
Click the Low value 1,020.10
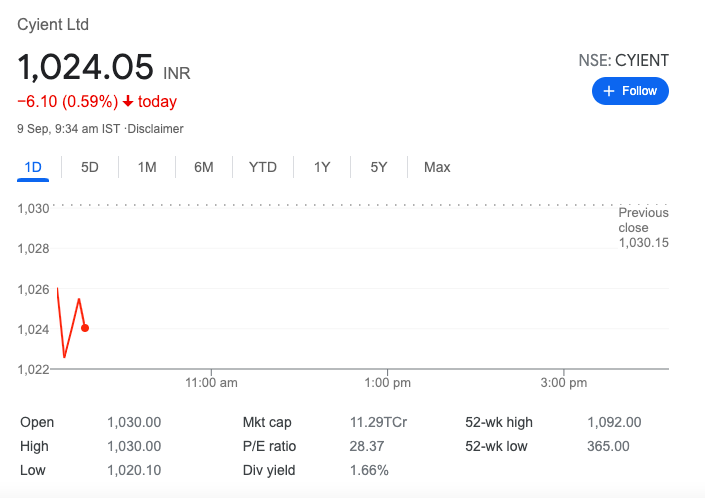point(134,470)
